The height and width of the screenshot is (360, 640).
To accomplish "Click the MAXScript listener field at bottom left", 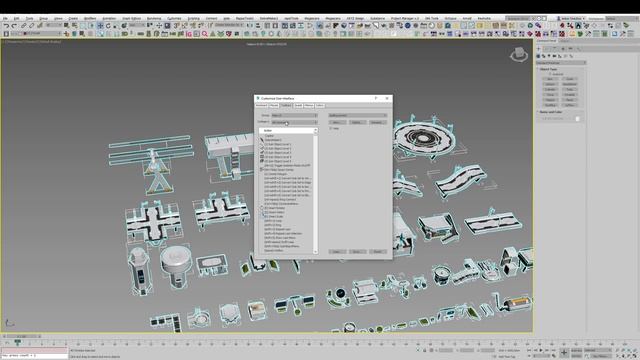I will point(34,356).
